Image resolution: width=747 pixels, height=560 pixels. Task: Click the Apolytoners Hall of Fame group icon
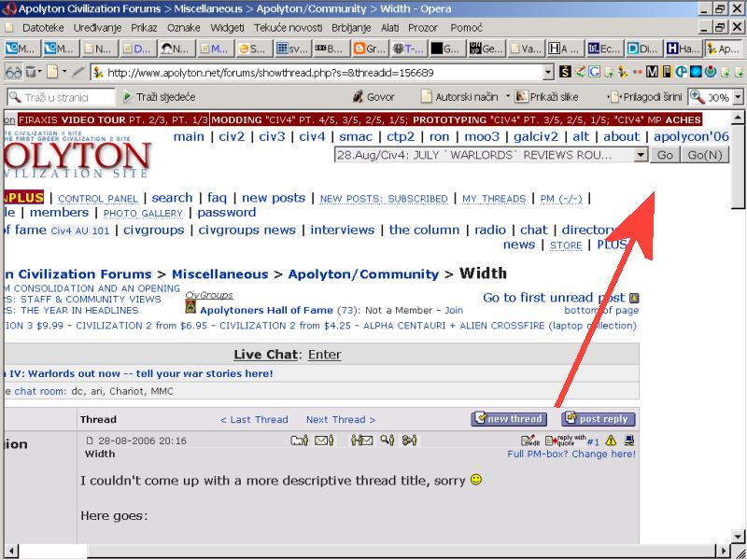click(190, 306)
